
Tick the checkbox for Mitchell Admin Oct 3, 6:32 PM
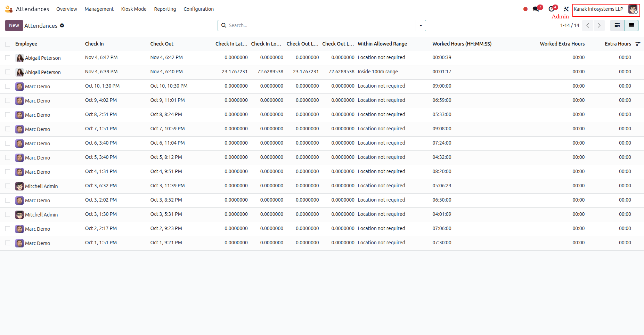pos(8,186)
